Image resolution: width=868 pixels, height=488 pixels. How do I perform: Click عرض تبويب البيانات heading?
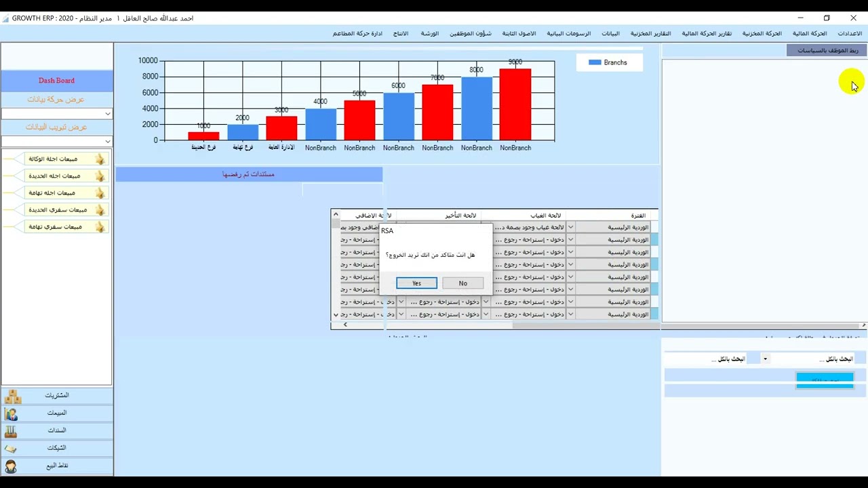pyautogui.click(x=56, y=127)
